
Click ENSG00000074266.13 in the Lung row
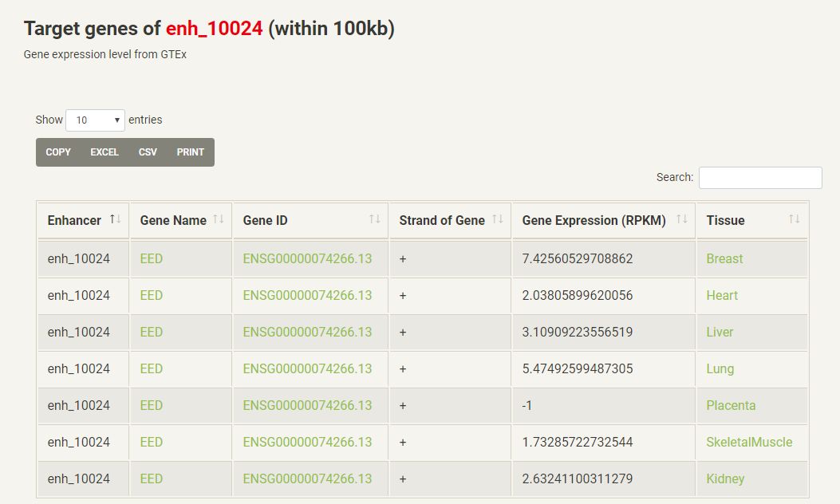click(307, 368)
